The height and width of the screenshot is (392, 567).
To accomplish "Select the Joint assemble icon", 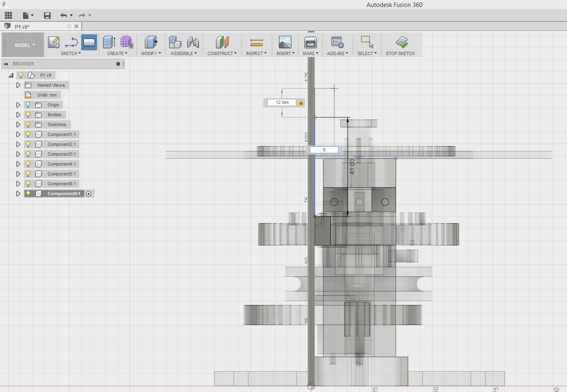I will coord(193,42).
